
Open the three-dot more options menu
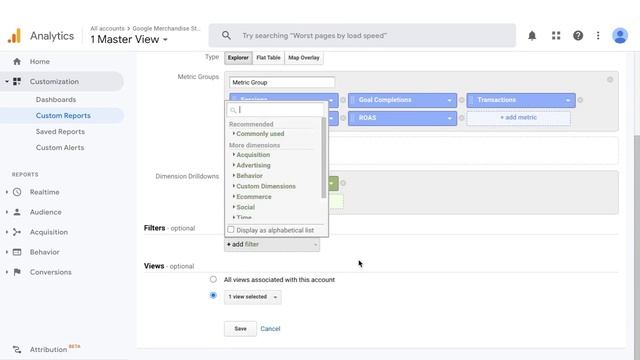tap(598, 36)
